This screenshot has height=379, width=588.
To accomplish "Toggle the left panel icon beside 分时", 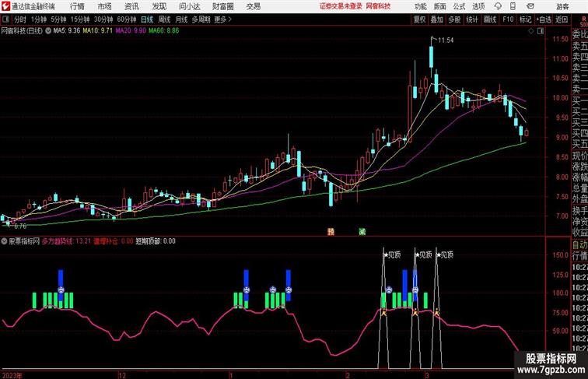I will point(5,19).
